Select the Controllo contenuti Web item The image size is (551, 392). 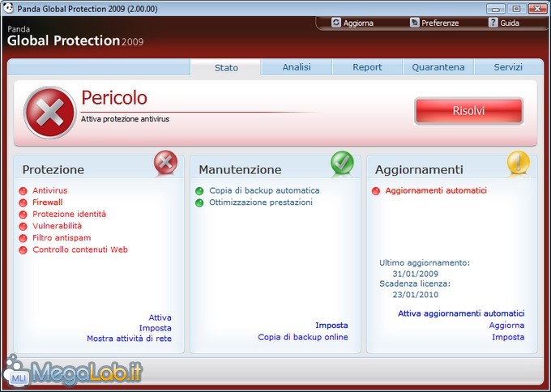[x=80, y=249]
